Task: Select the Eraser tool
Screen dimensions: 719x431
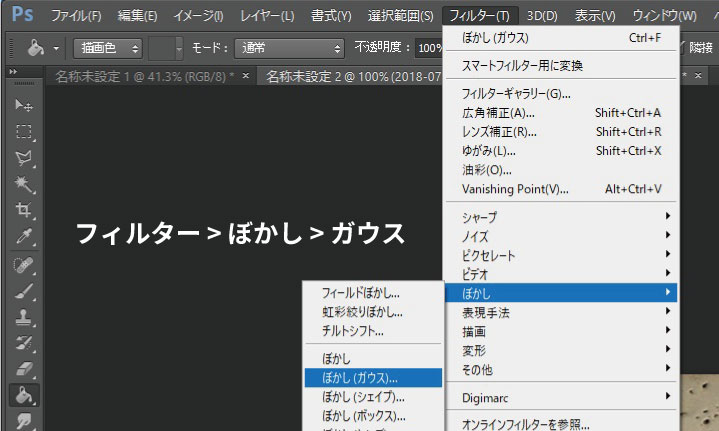Action: (x=23, y=369)
